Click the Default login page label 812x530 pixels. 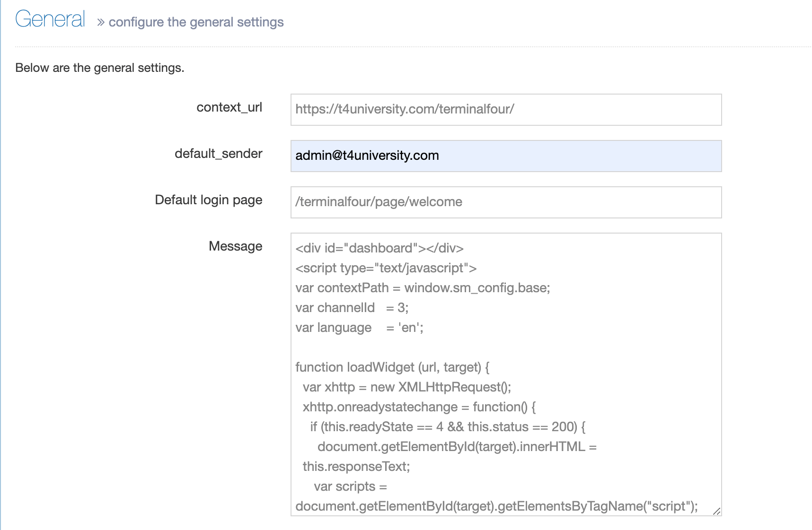208,200
